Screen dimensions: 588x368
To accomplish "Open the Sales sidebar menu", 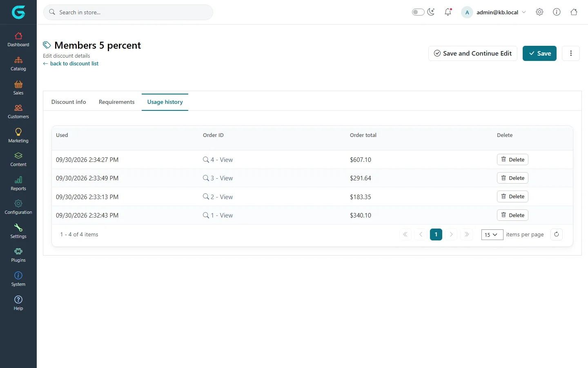I will [18, 88].
